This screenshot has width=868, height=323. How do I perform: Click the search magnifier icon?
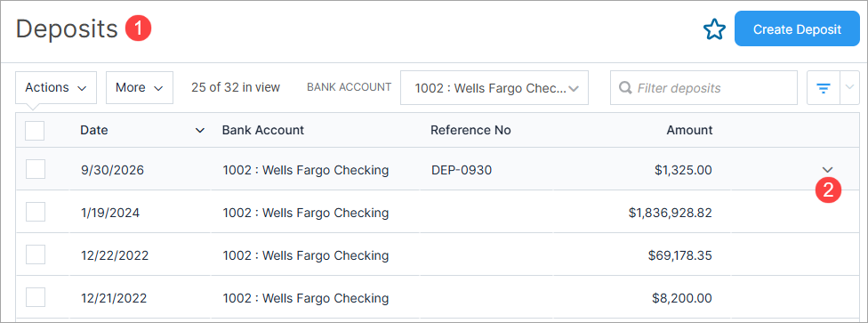click(x=625, y=88)
